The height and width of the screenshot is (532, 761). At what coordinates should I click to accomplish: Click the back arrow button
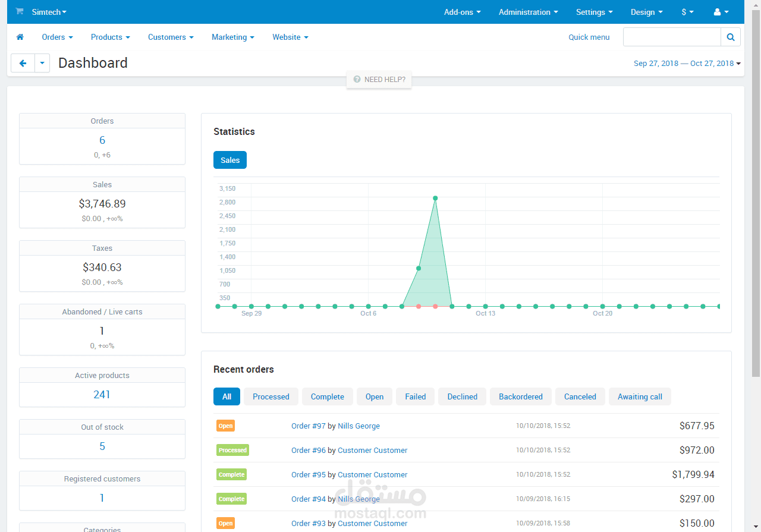tap(23, 63)
